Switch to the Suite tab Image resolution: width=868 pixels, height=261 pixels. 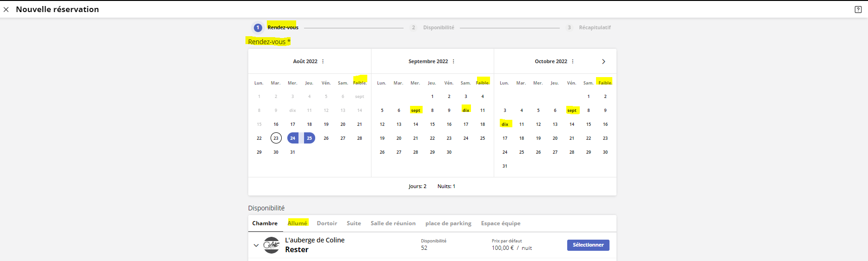[354, 223]
